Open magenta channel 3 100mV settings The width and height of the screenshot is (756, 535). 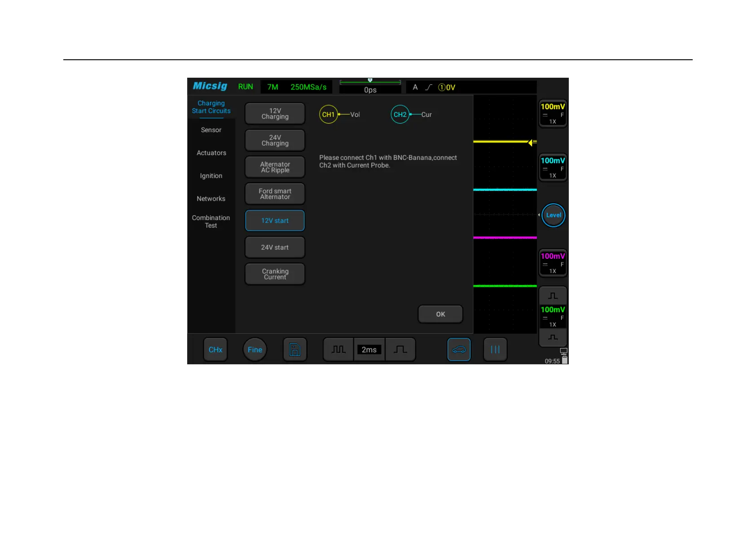coord(553,263)
